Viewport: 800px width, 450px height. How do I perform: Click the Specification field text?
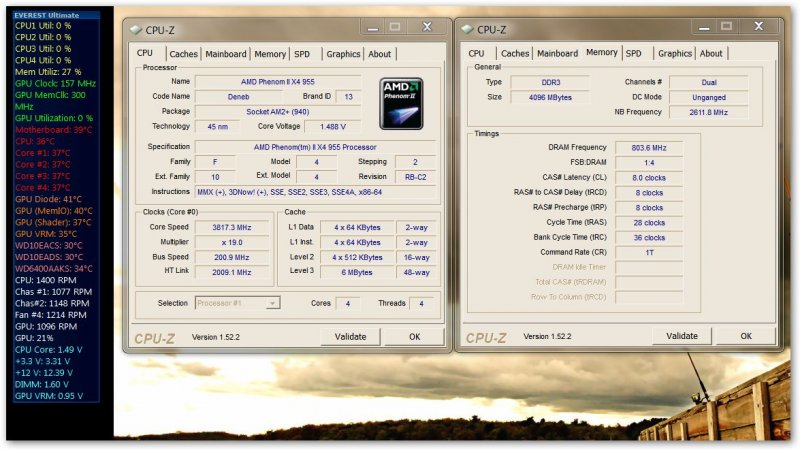pos(315,147)
